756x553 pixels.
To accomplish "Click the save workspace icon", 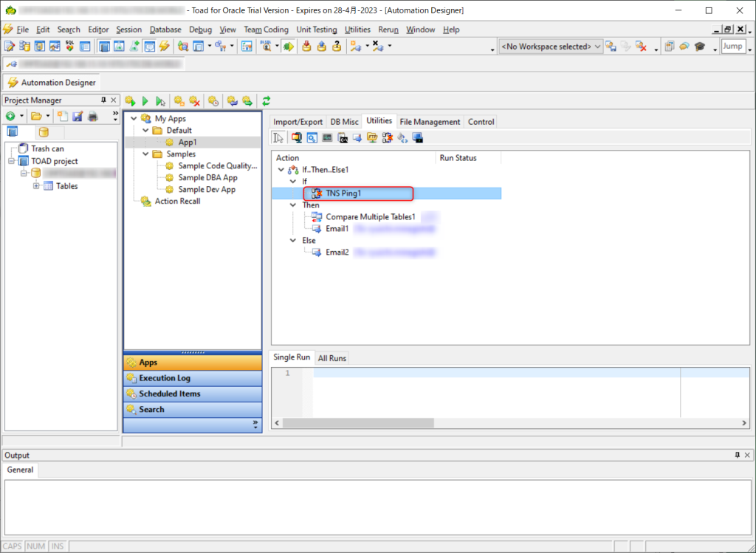I will click(611, 47).
